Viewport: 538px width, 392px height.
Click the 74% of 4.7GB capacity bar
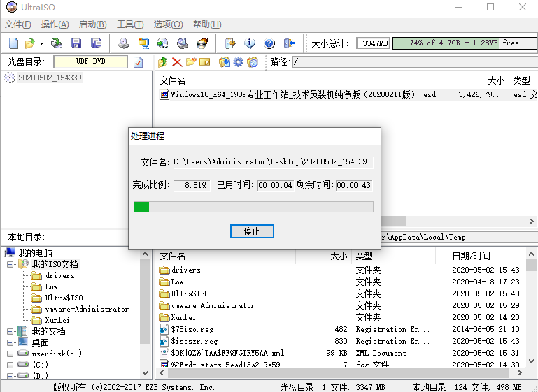pyautogui.click(x=465, y=43)
